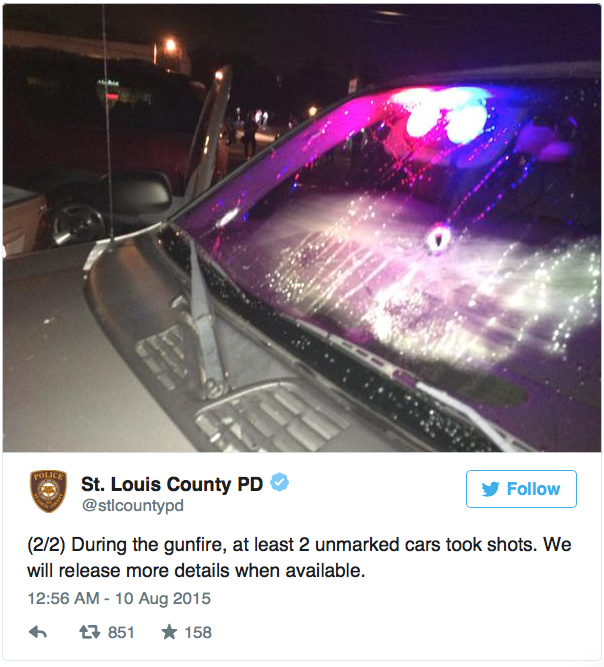The width and height of the screenshot is (604, 667).
Task: Open the St. Louis County PD display name
Action: (x=172, y=484)
